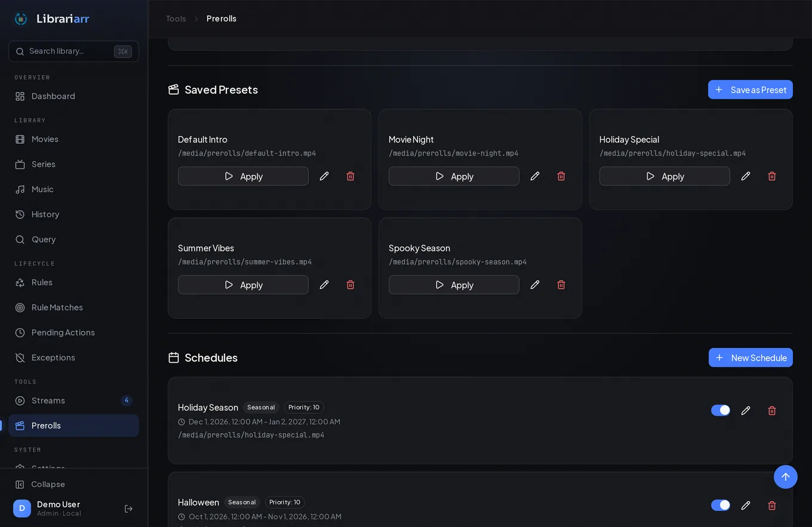Open the Movies library
Image resolution: width=812 pixels, height=527 pixels.
[x=73, y=139]
